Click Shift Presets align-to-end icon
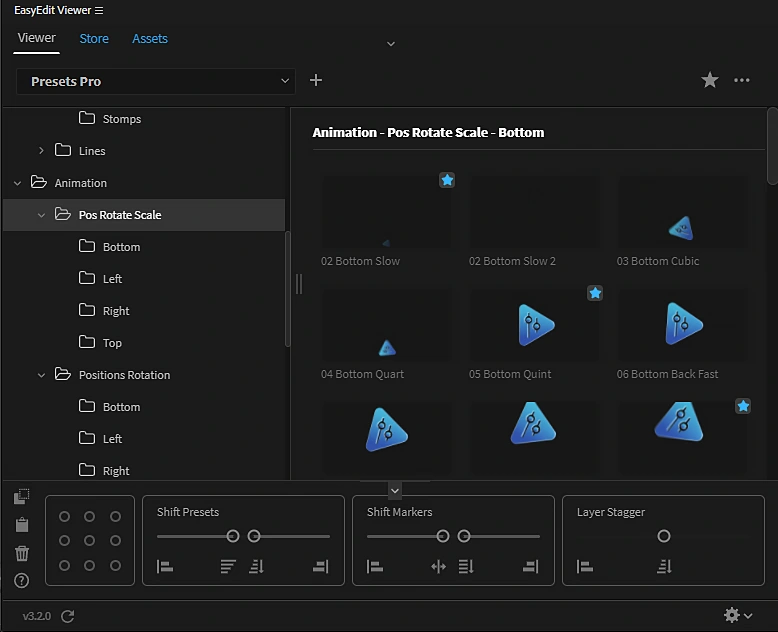The width and height of the screenshot is (778, 632). 321,566
